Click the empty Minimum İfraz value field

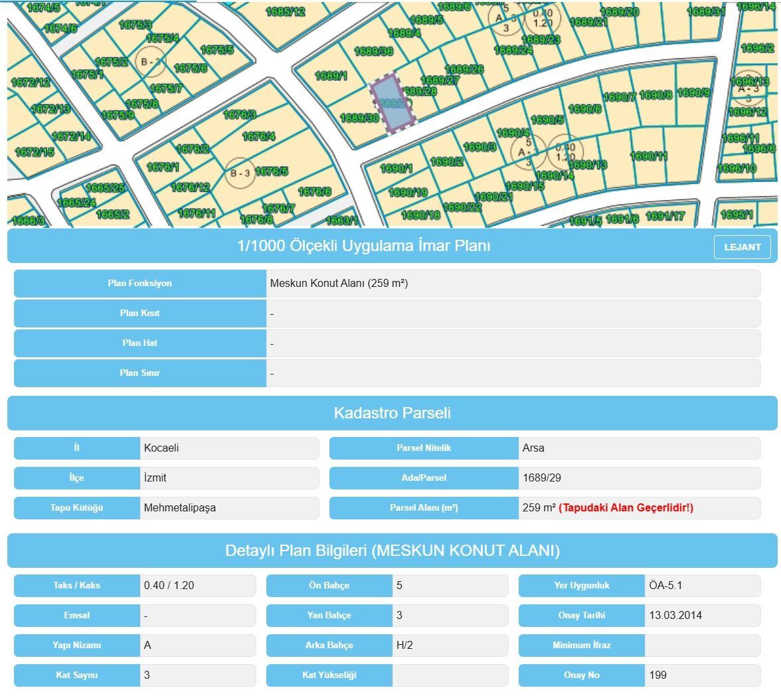(702, 646)
